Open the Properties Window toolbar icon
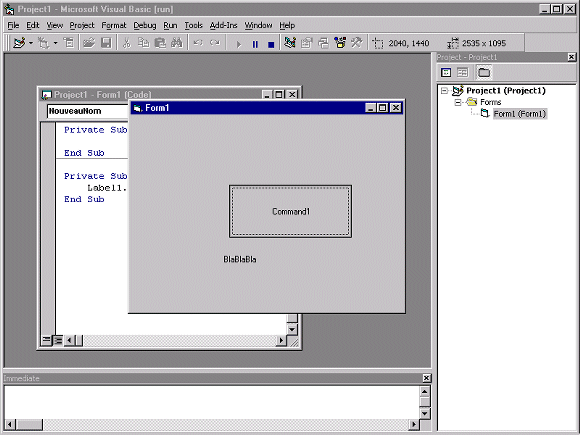The height and width of the screenshot is (435, 580). coord(307,43)
